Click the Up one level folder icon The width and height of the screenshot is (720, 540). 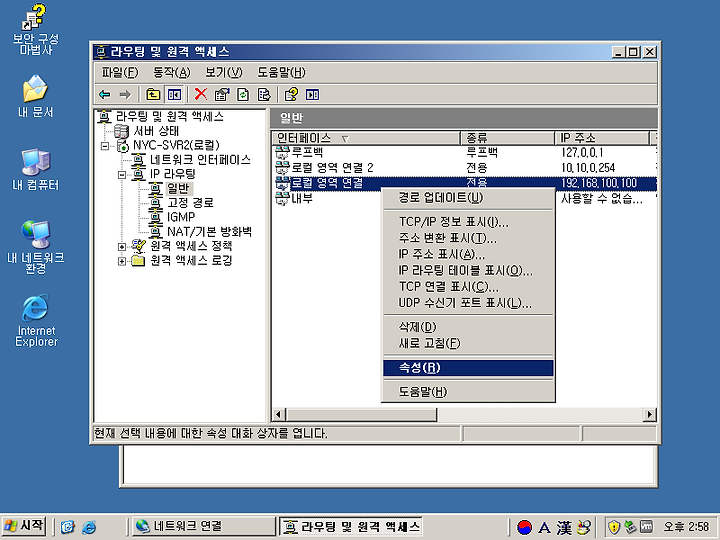153,95
